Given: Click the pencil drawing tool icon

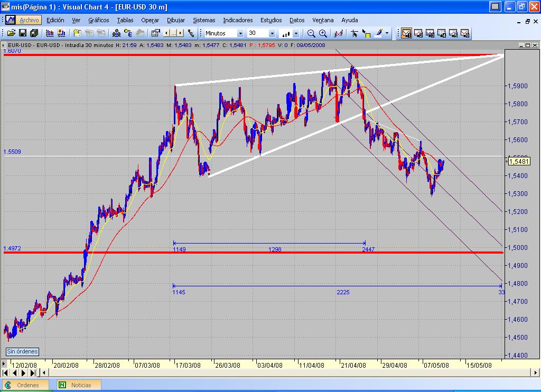Looking at the screenshot, I should pos(378,33).
